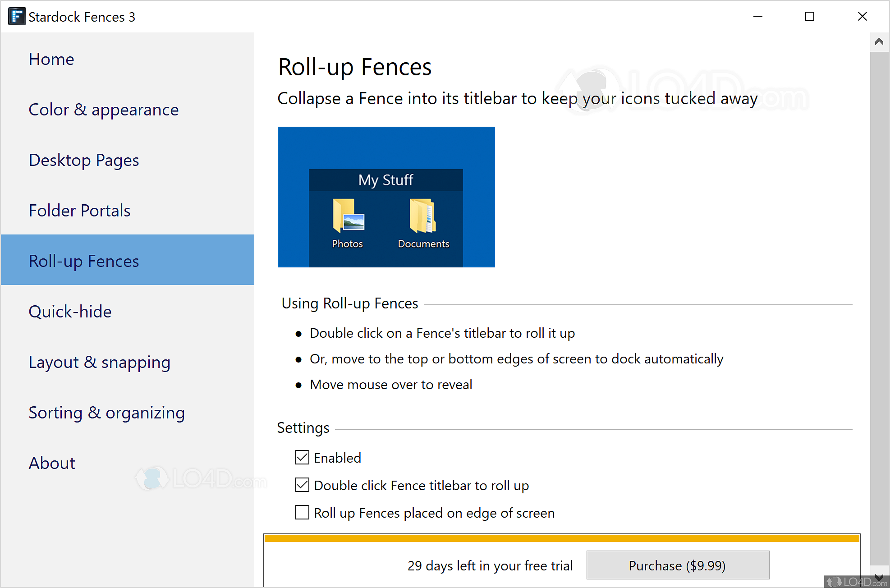Open Folder Portals settings
This screenshot has width=890, height=588.
pos(79,210)
